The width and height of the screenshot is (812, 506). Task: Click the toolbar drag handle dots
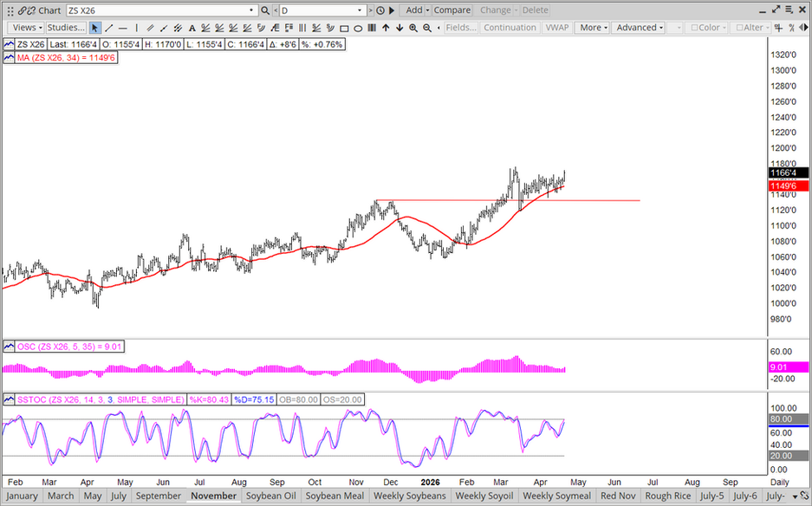click(10, 10)
